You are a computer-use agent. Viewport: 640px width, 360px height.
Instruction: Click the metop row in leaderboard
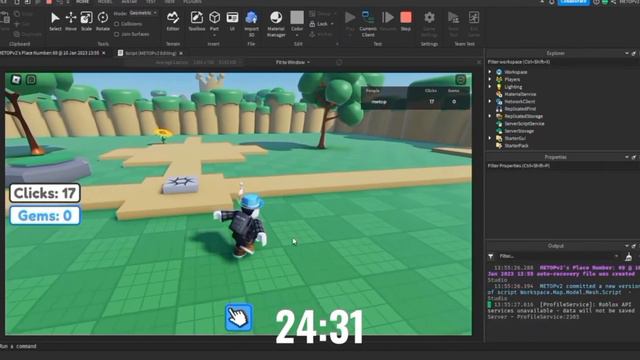(415, 102)
